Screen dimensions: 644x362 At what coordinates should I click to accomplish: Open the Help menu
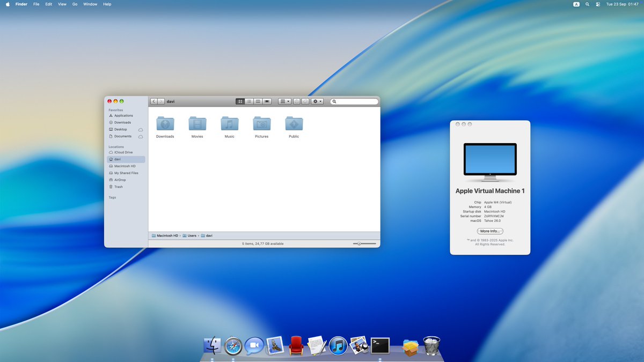click(x=107, y=4)
